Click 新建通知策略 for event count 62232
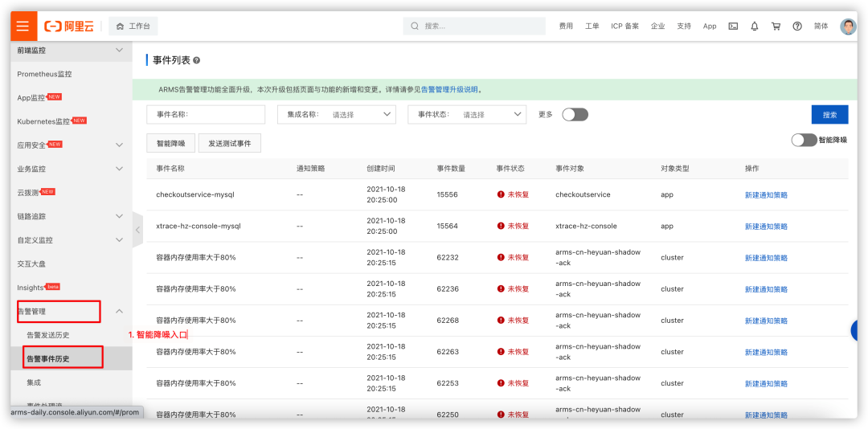This screenshot has width=868, height=429. [766, 258]
